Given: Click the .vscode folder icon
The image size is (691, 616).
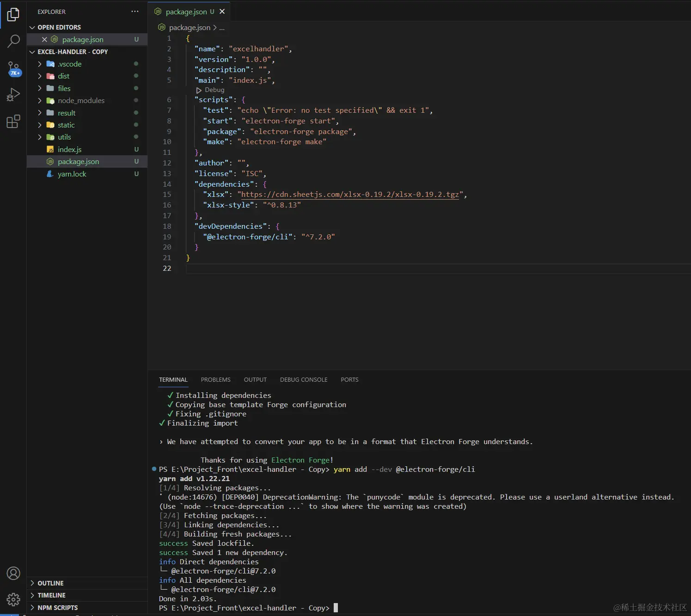Looking at the screenshot, I should (50, 64).
